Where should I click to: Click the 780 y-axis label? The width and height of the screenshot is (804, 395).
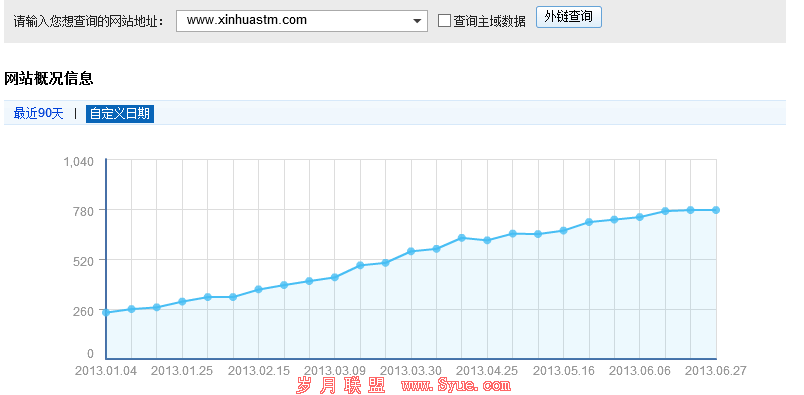point(85,210)
